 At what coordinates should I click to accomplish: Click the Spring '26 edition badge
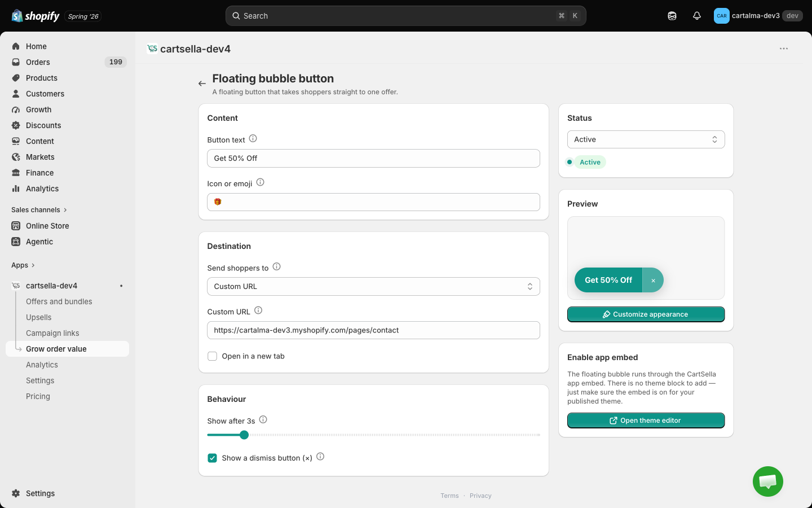83,16
